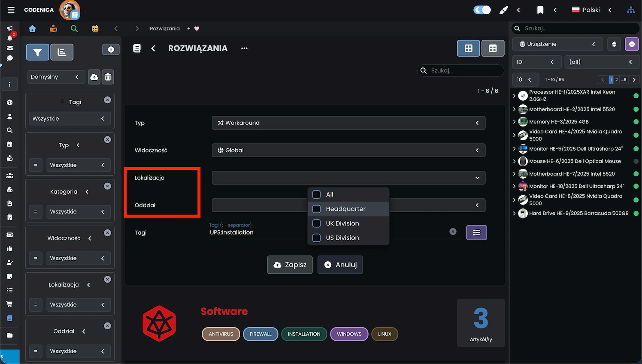
Task: Open the tags list button beside the Tagi field
Action: 476,233
